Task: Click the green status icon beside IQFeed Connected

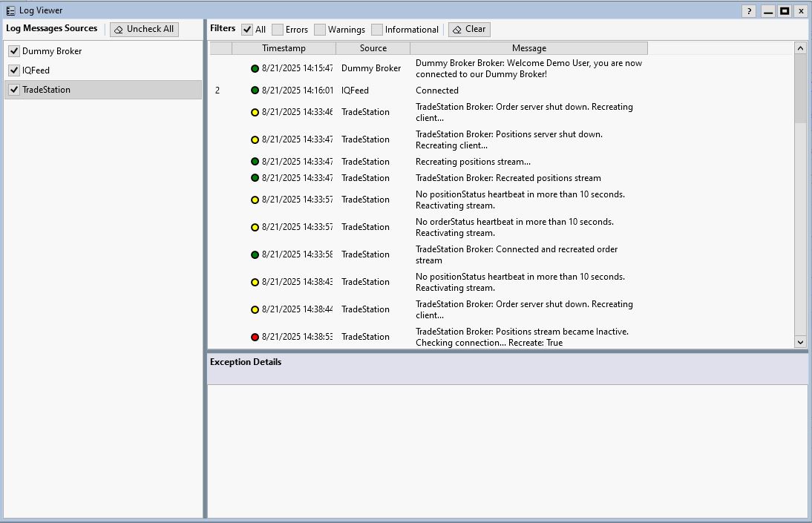Action: click(255, 91)
